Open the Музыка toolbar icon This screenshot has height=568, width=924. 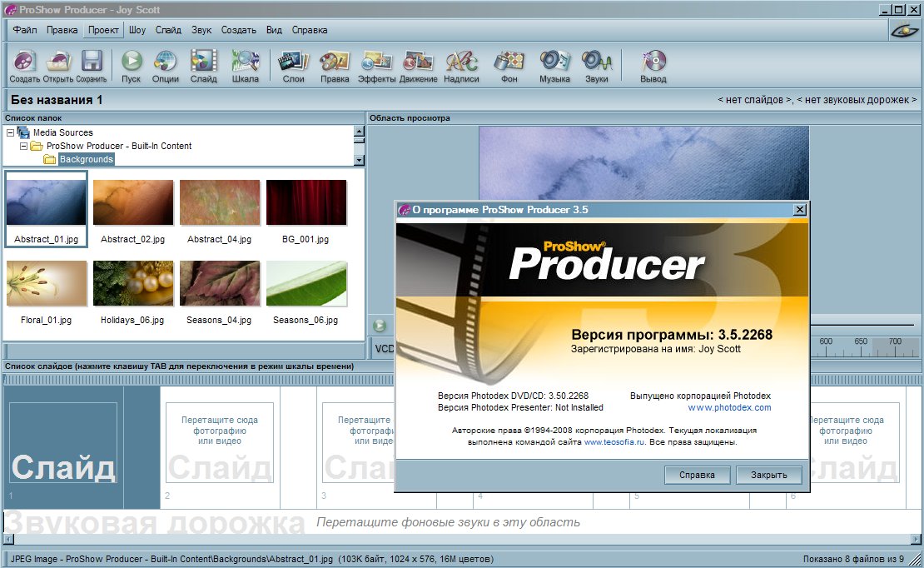[554, 67]
